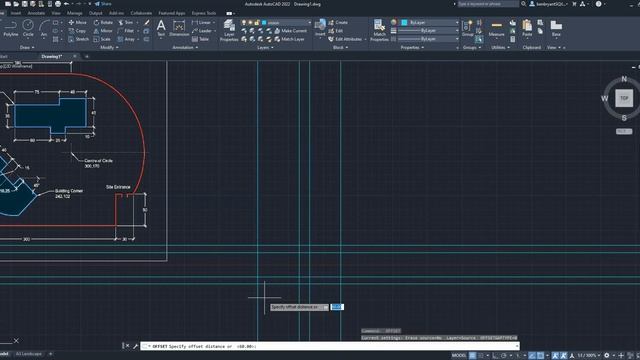Screen dimensions: 640x360
Task: Open the Annotate ribbon tab
Action: (36, 13)
